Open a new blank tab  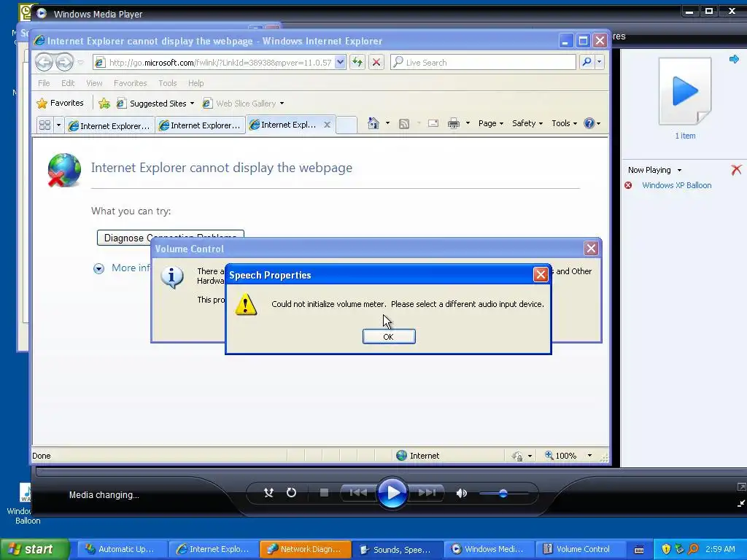(x=347, y=125)
